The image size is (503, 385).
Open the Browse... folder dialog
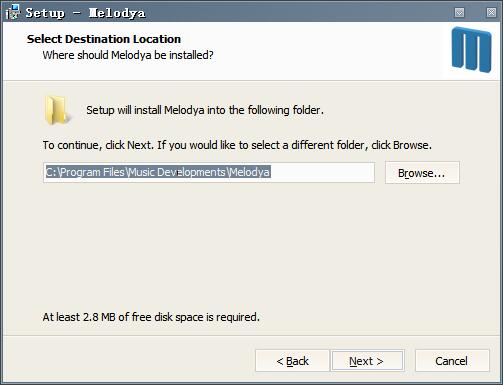coord(422,173)
